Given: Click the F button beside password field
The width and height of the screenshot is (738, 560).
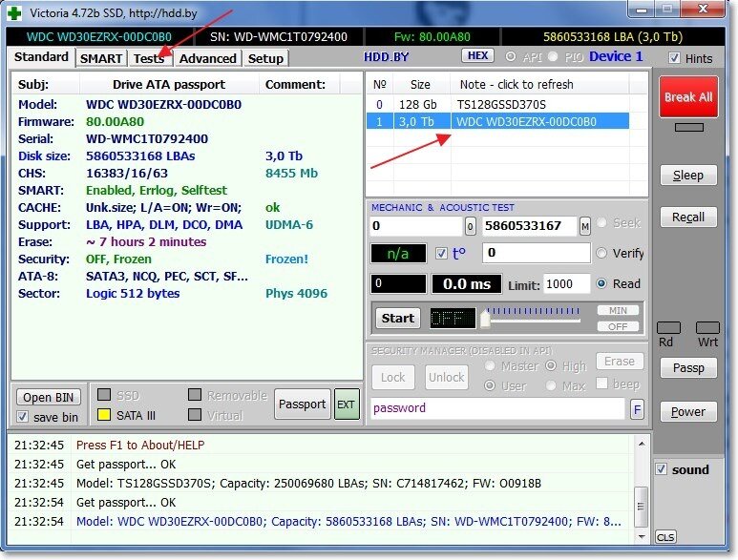Looking at the screenshot, I should (x=637, y=409).
